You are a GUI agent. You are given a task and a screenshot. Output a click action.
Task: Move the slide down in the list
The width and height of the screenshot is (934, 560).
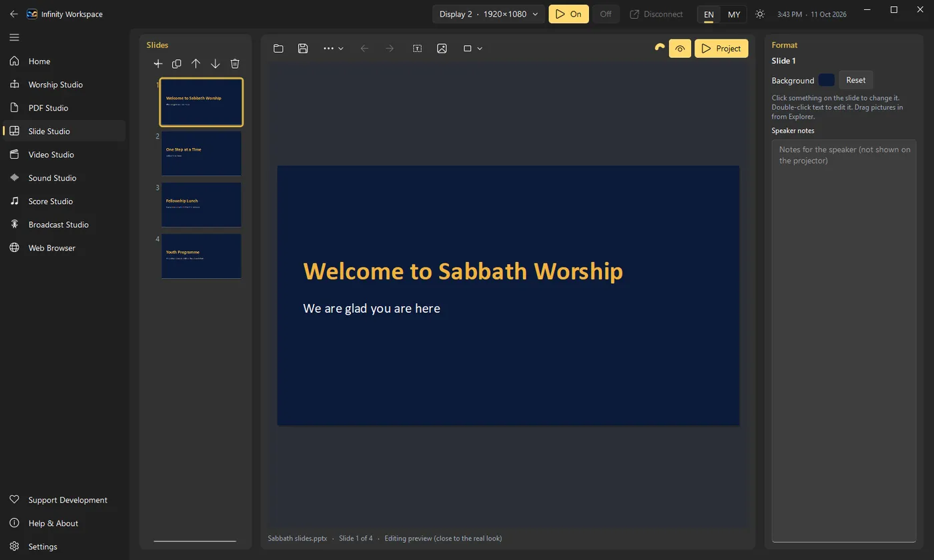[215, 64]
